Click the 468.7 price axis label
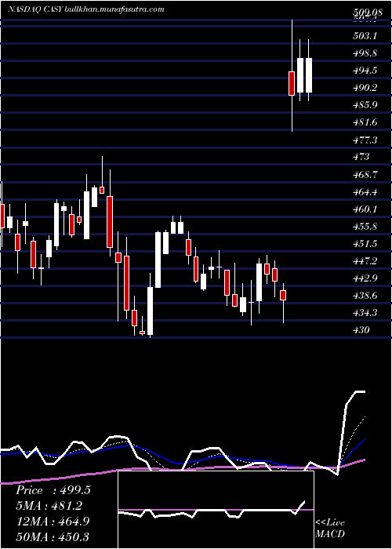This screenshot has width=392, height=549. [365, 174]
